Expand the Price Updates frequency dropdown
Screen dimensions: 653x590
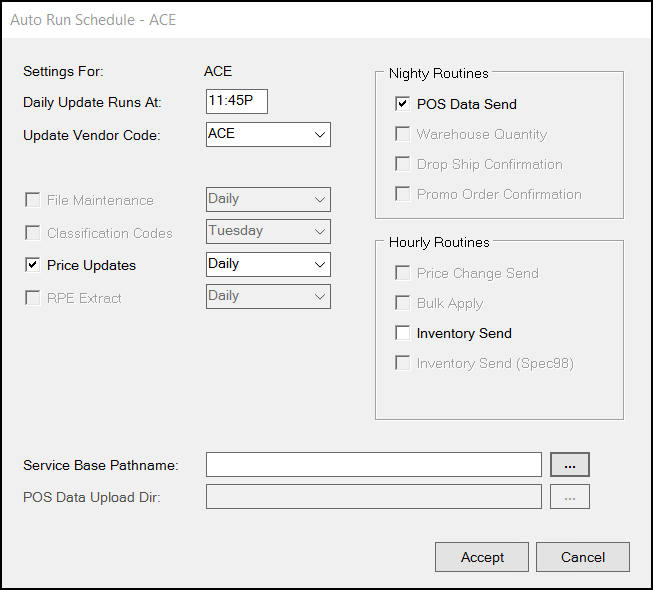point(268,264)
